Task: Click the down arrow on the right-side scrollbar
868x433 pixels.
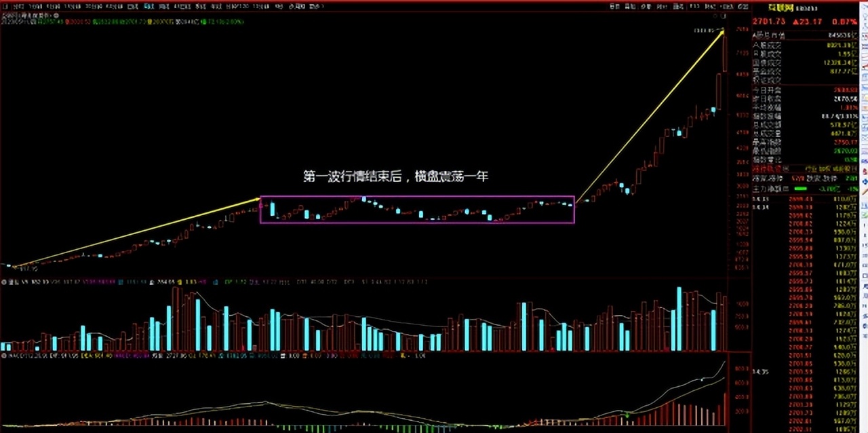Action: (x=863, y=428)
